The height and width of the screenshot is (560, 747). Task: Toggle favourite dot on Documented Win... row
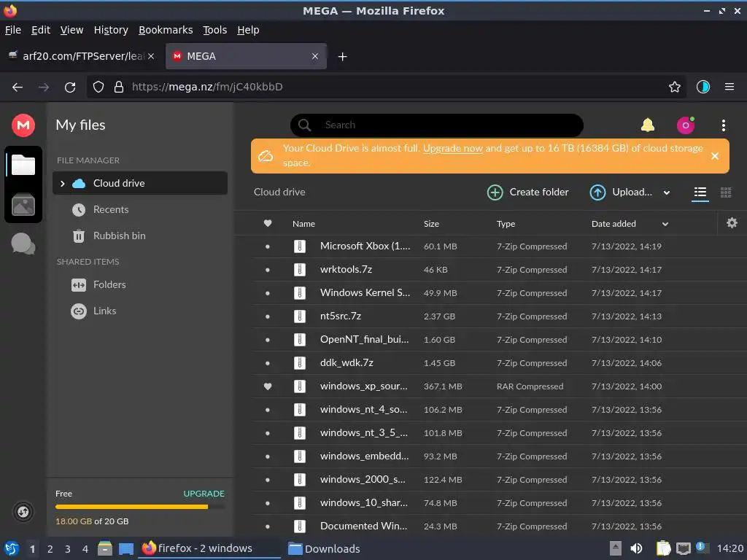268,526
